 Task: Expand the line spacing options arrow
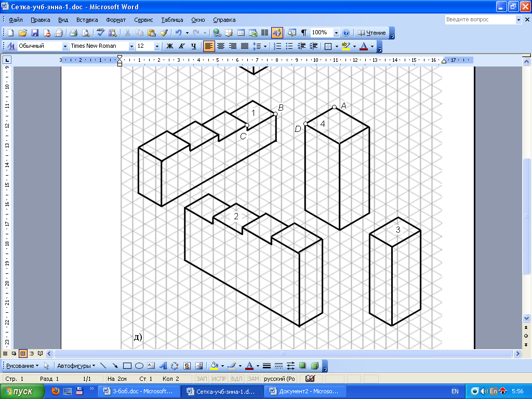pos(265,46)
